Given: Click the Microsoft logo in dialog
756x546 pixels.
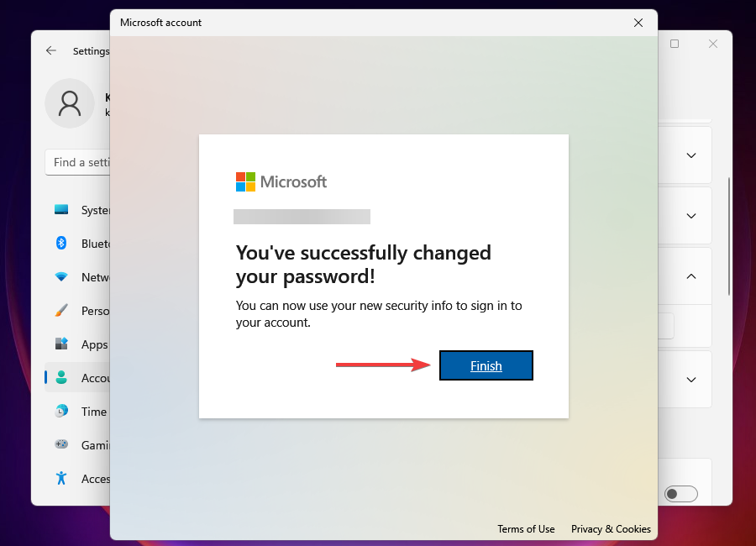Looking at the screenshot, I should 281,181.
